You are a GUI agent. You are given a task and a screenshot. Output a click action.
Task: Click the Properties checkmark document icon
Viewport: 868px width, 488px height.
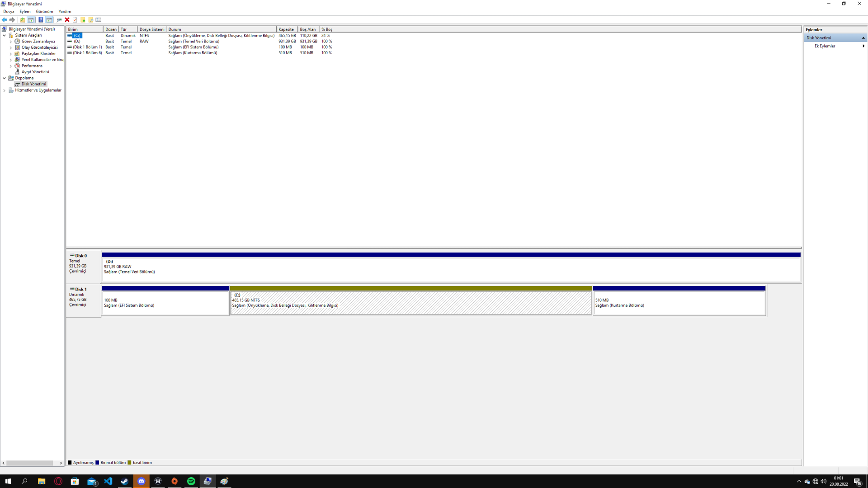(75, 20)
